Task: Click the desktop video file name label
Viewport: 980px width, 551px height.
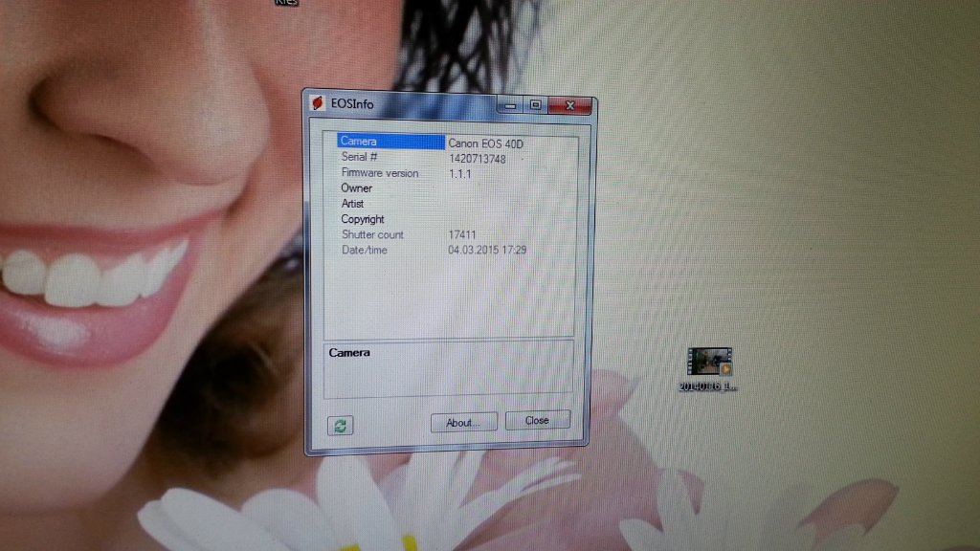Action: 708,386
